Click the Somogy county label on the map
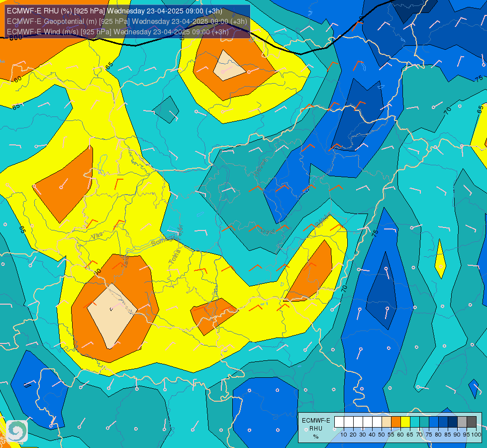The image size is (487, 448). coord(163,240)
